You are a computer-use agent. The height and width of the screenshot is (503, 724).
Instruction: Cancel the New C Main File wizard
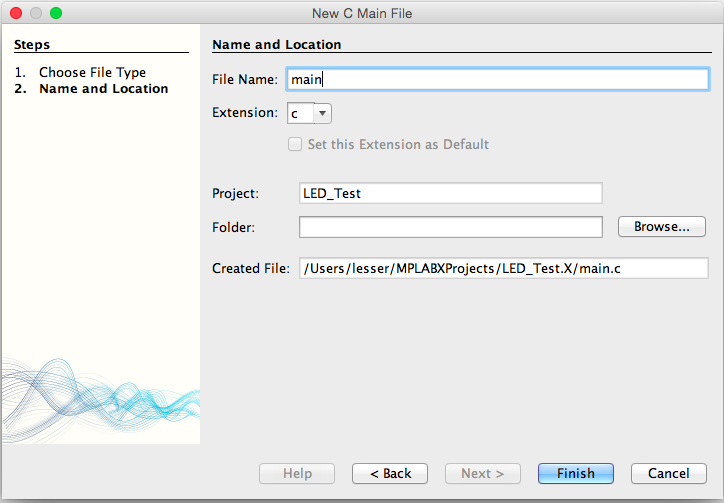click(x=668, y=473)
